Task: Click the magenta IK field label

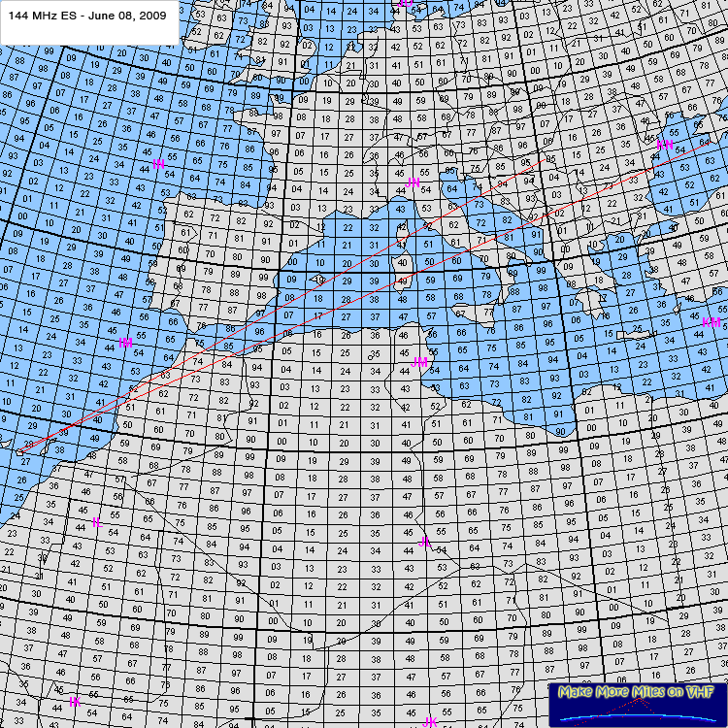Action: pyautogui.click(x=74, y=701)
